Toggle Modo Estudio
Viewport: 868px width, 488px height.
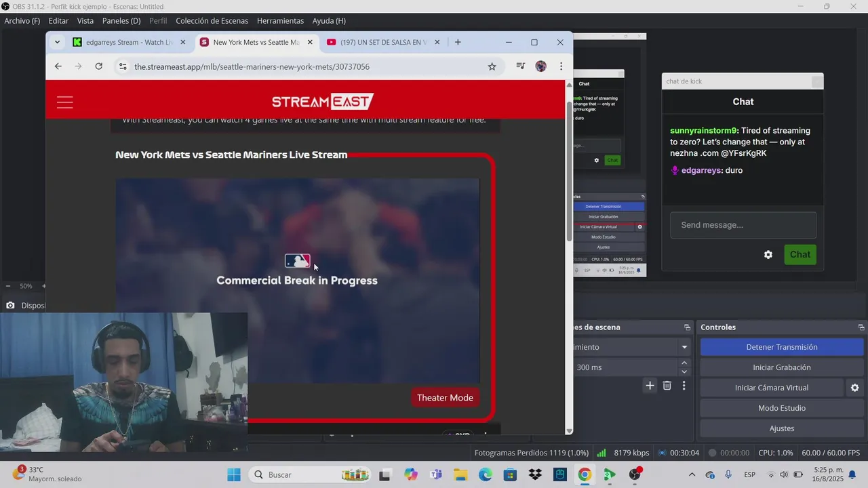tap(782, 408)
